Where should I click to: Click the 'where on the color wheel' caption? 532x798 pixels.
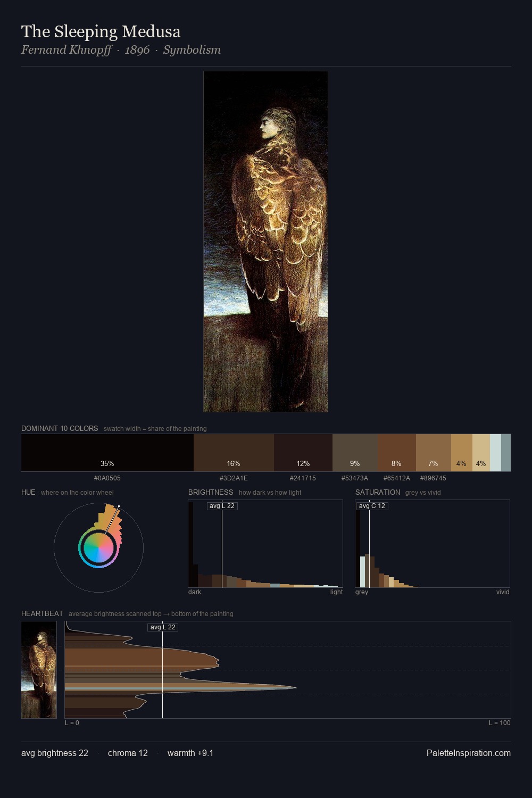[x=77, y=493]
